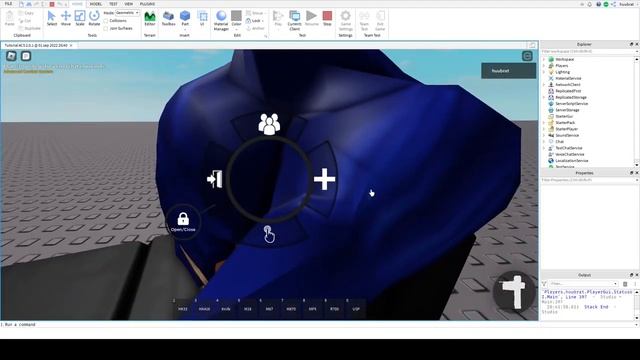Select ServerScriptService in Explorer
Image resolution: width=640 pixels, height=360 pixels.
(x=571, y=104)
